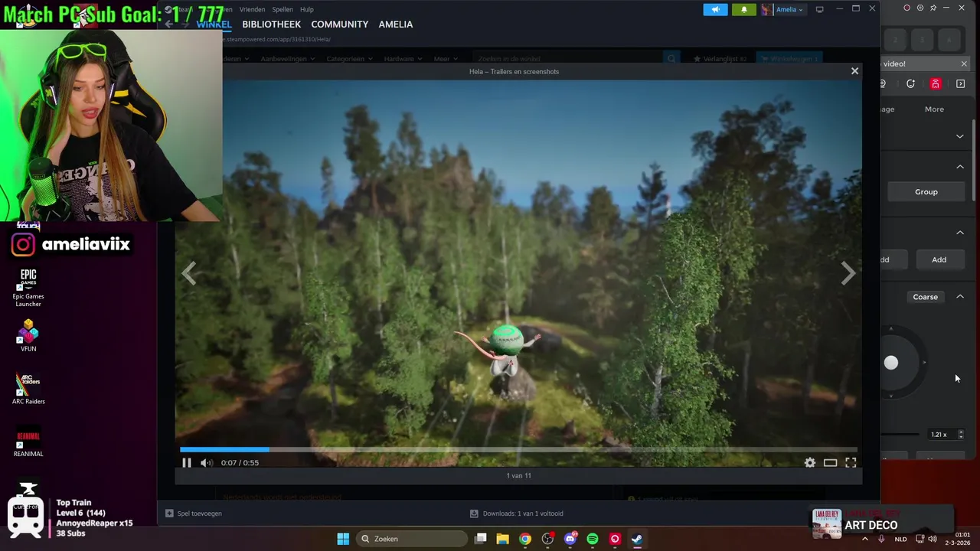This screenshot has width=980, height=551.
Task: Open the Hulp menu
Action: [307, 9]
